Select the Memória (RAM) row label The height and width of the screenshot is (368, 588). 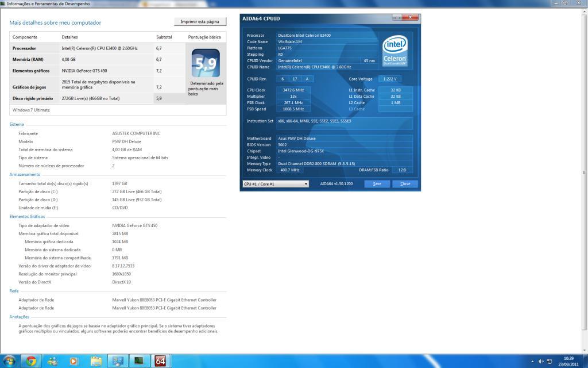pyautogui.click(x=28, y=60)
